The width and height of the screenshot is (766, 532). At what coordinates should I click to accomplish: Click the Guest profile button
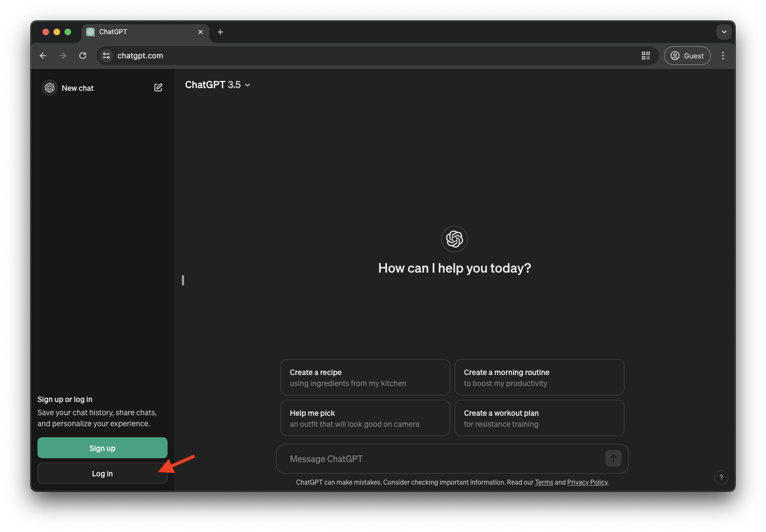[687, 56]
